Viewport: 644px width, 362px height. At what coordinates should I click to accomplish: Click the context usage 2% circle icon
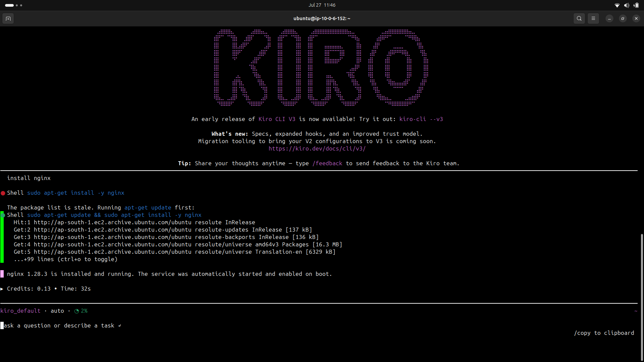tap(76, 311)
